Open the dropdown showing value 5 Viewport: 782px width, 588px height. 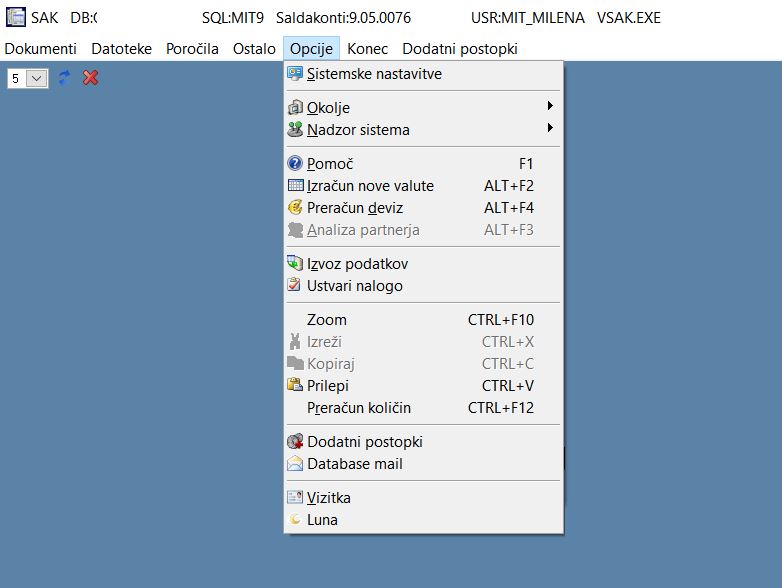point(36,78)
